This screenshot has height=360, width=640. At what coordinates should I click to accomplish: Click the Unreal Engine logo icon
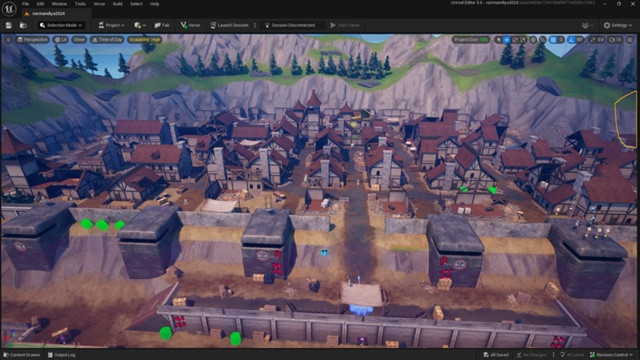click(x=9, y=9)
